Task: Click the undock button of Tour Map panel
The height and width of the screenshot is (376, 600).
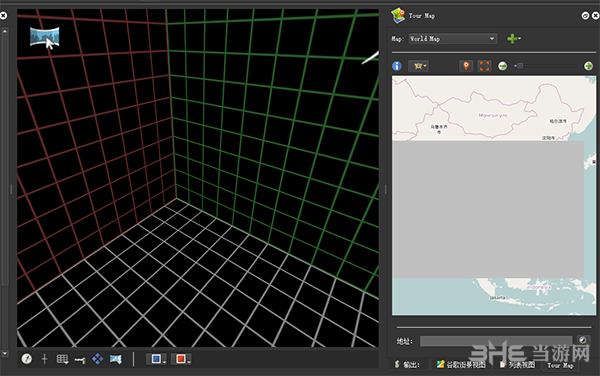Action: point(585,16)
